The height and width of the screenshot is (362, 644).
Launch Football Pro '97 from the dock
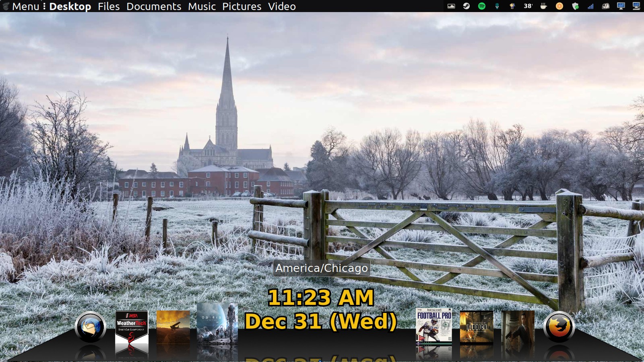[x=433, y=326]
